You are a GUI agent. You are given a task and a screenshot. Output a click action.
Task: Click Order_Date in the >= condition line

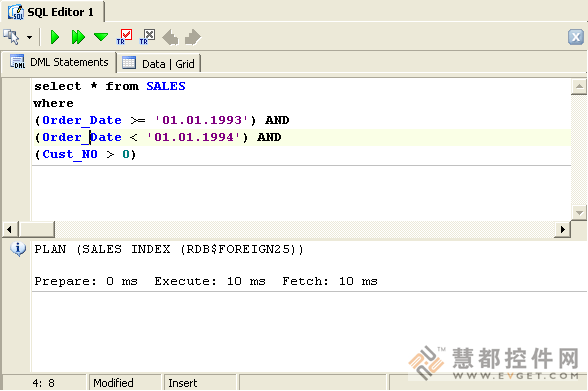point(82,120)
